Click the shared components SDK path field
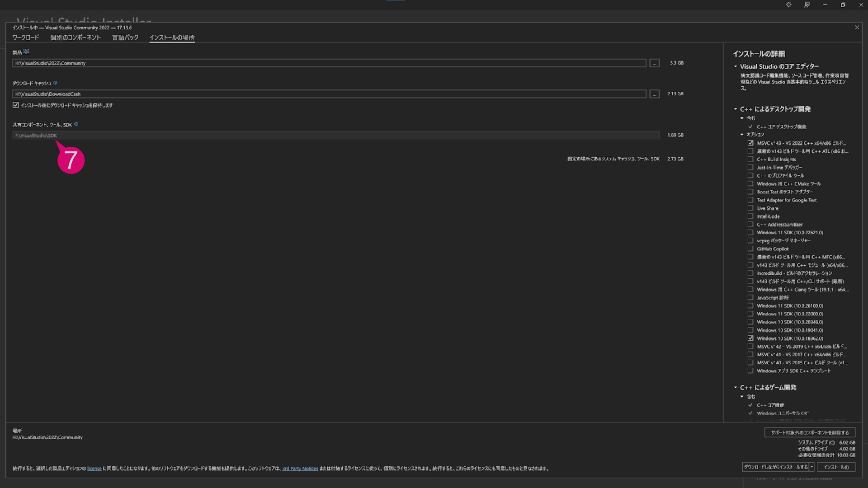Viewport: 868px width, 488px height. [335, 135]
